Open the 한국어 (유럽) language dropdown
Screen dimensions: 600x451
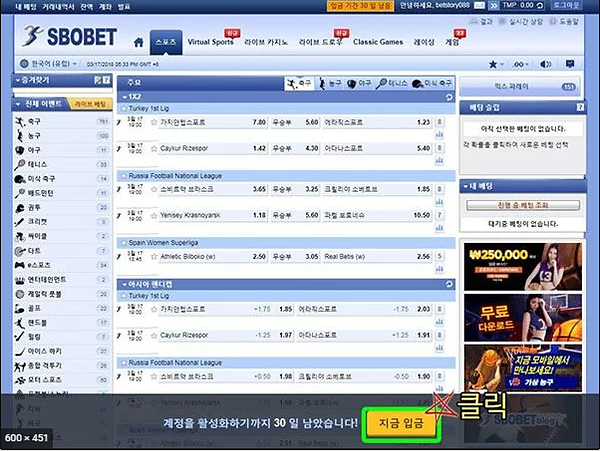(48, 63)
